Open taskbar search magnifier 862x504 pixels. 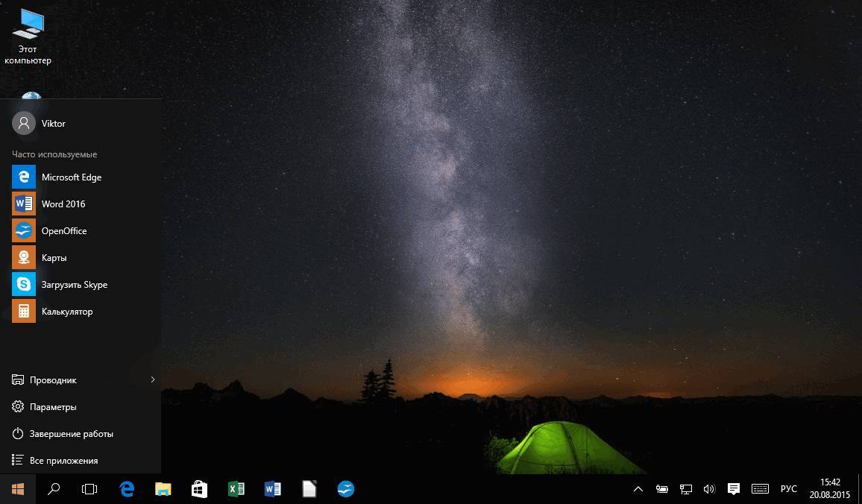54,489
